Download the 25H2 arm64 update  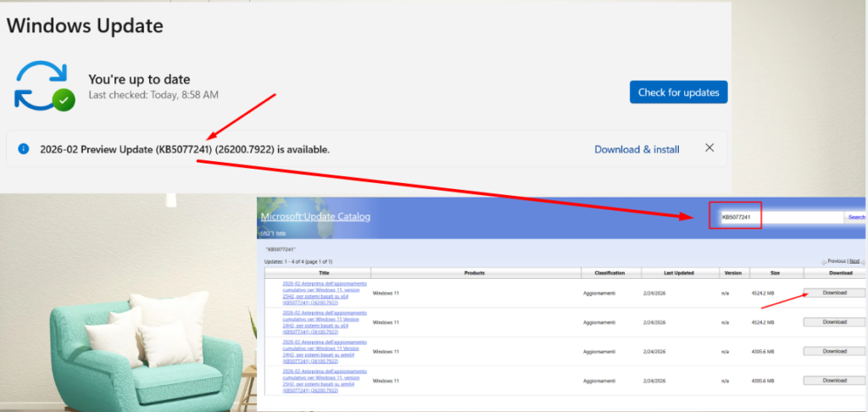coord(834,381)
